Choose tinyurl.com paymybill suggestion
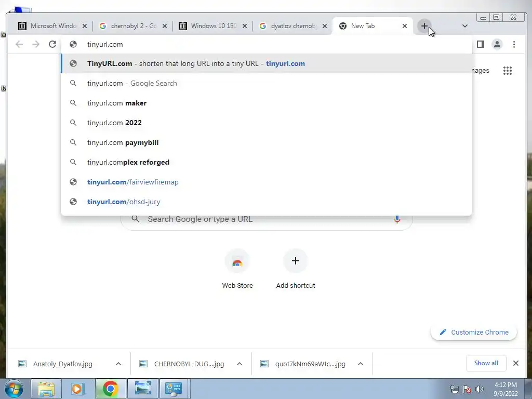Viewport: 532px width, 399px height. [267, 142]
